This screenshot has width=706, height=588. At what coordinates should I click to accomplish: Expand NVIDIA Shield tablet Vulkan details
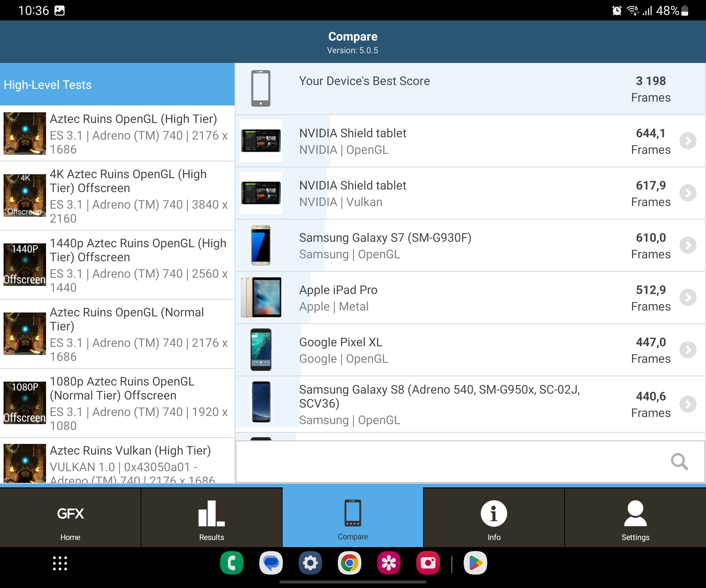[x=688, y=193]
